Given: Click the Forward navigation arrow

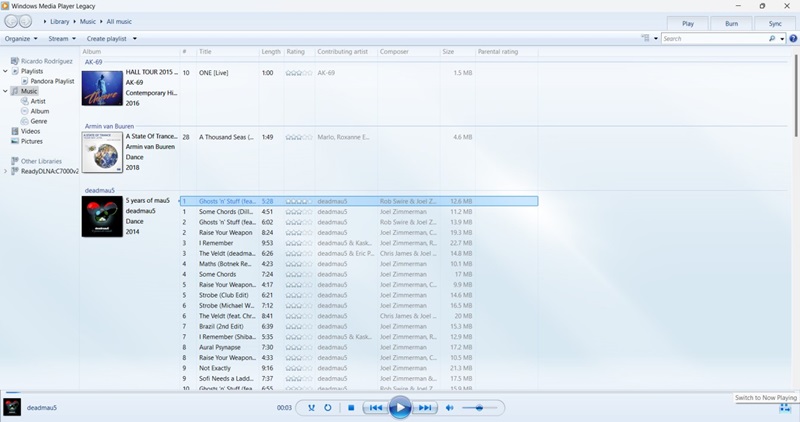Looking at the screenshot, I should 25,21.
